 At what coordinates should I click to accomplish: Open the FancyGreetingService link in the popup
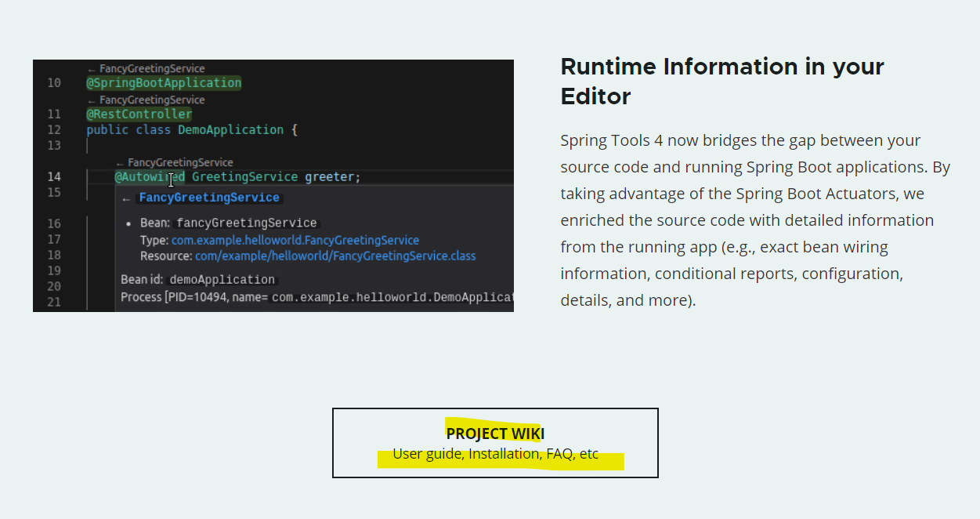(209, 197)
